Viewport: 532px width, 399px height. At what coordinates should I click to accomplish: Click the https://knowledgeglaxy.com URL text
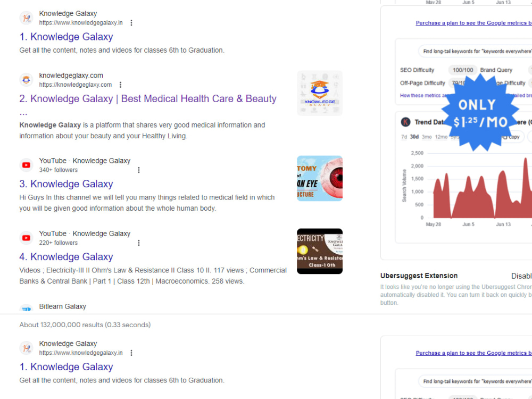pyautogui.click(x=76, y=85)
